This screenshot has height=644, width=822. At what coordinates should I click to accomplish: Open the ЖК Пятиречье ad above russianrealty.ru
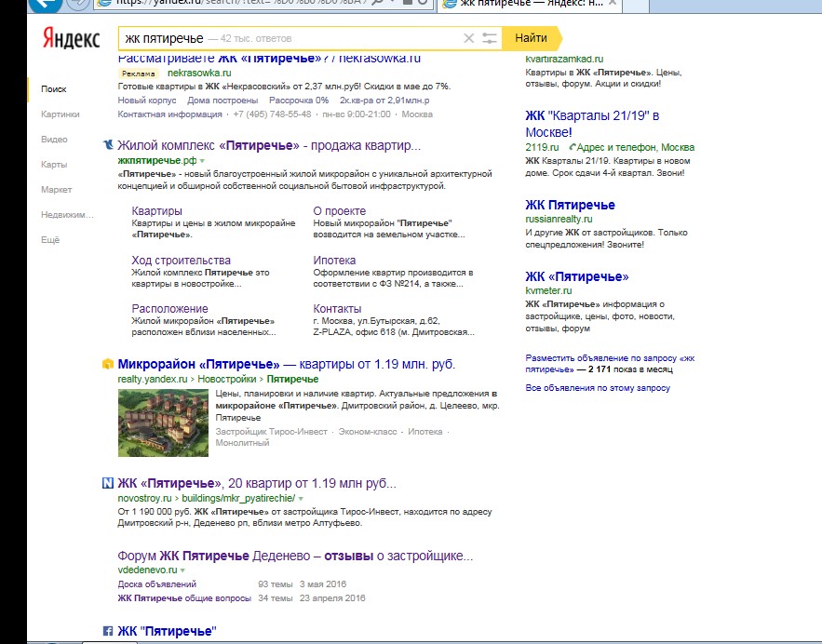click(570, 205)
